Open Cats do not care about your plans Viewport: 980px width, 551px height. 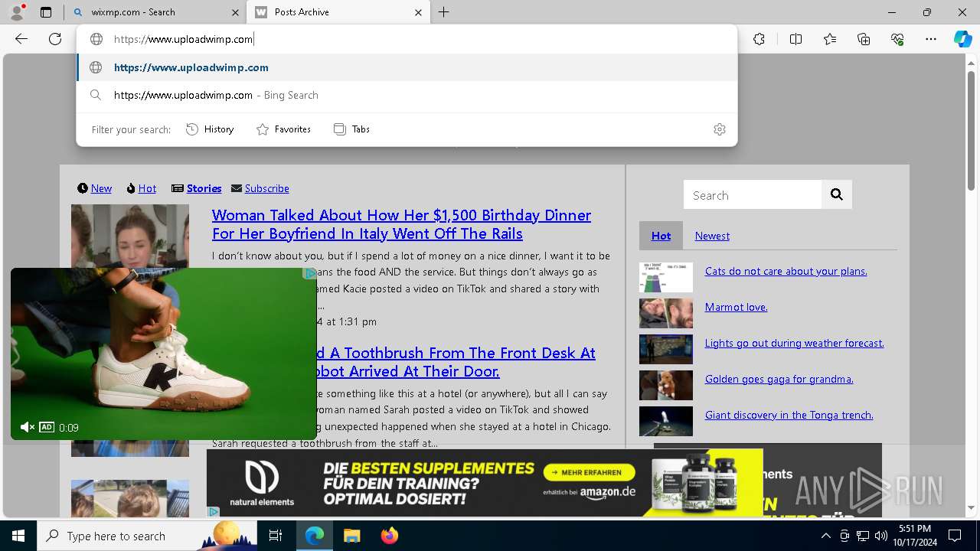[786, 271]
